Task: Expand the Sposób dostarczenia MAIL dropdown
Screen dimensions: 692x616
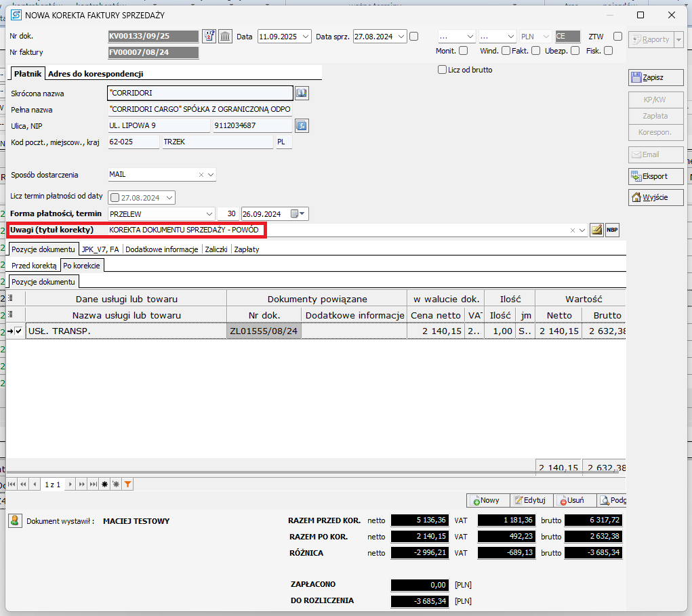Action: click(211, 175)
